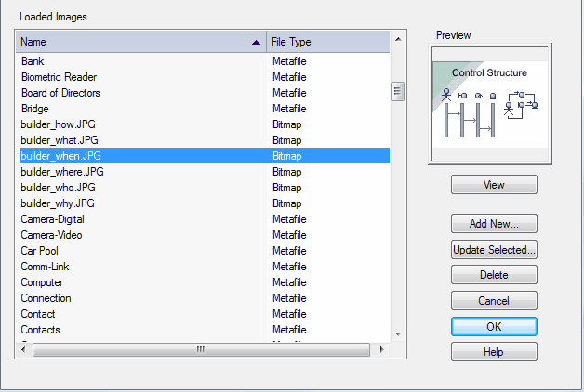Select the builder_where.JPG image entry
The image size is (584, 392).
coord(205,172)
